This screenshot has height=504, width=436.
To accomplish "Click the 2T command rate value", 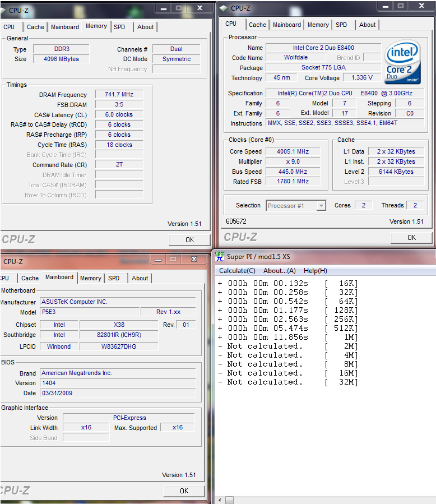I will tap(119, 165).
